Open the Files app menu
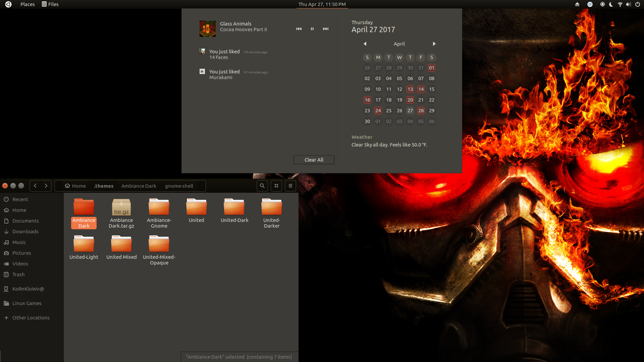This screenshot has height=362, width=644. (50, 4)
